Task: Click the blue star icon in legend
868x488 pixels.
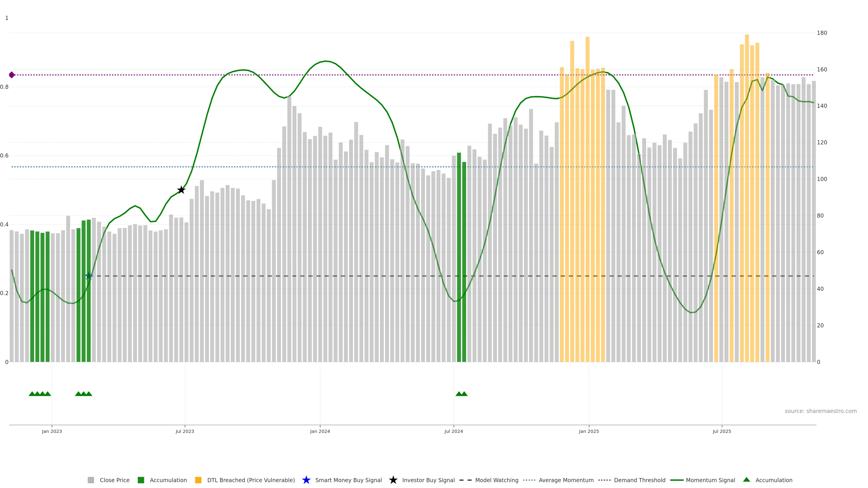Action: click(306, 480)
